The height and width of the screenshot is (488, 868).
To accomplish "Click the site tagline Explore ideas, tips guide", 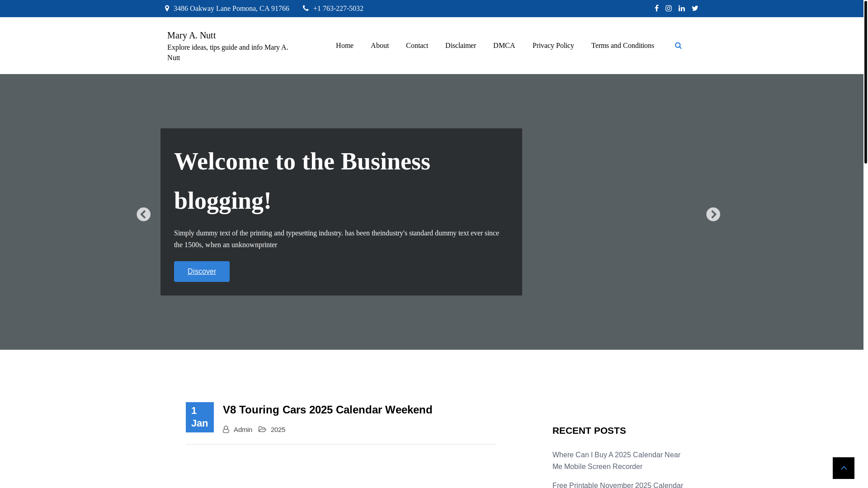I will point(228,52).
